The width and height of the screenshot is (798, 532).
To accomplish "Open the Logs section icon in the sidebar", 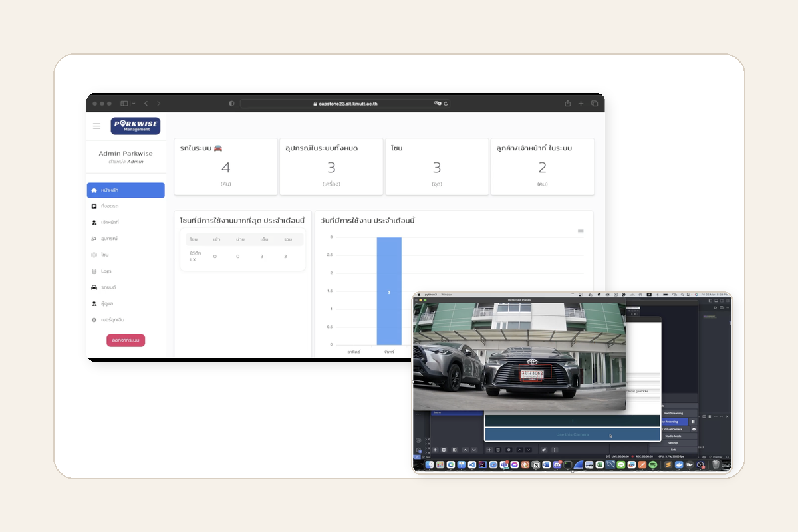I will [94, 271].
